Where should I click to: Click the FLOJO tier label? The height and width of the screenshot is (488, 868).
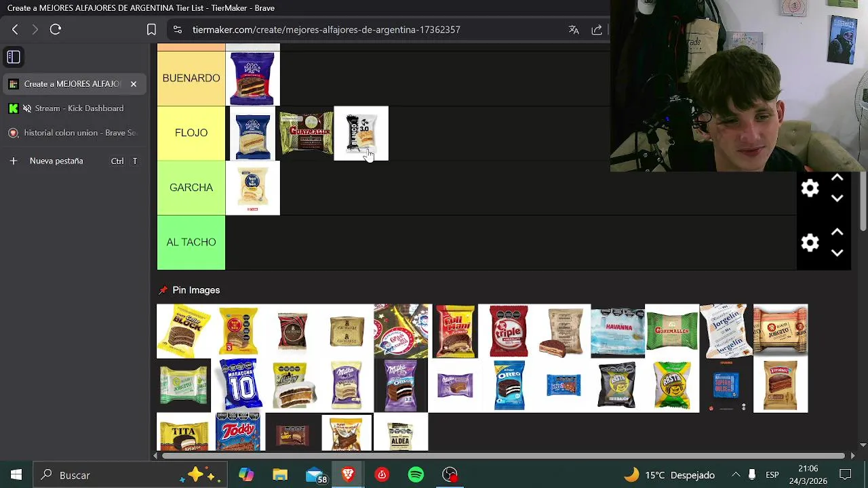click(x=191, y=133)
